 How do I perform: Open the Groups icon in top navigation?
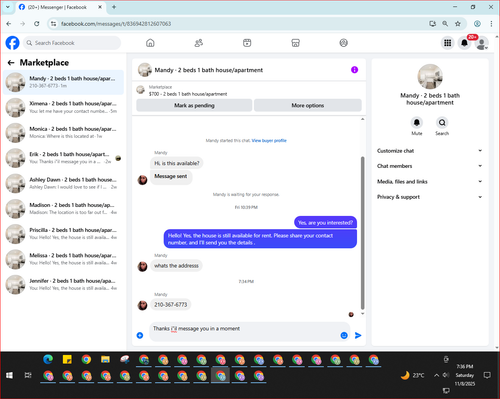click(343, 43)
